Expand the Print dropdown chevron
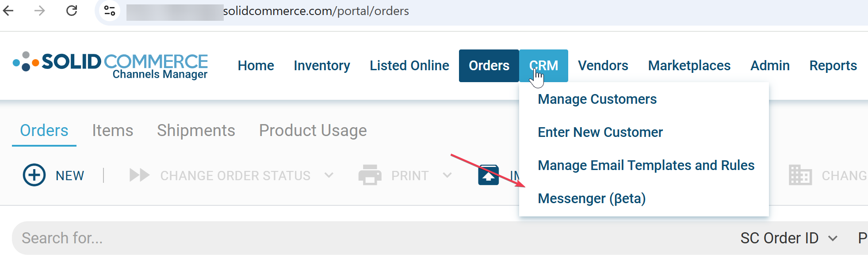This screenshot has width=868, height=261. pyautogui.click(x=447, y=175)
